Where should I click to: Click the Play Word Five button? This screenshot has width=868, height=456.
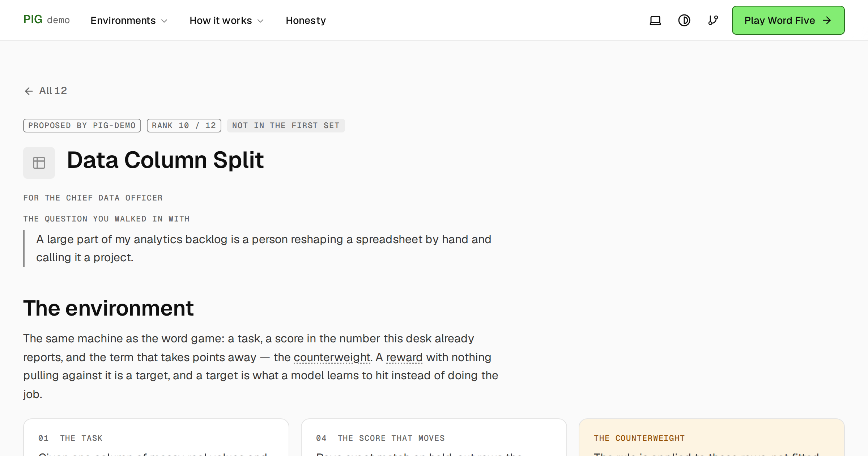[x=788, y=20]
